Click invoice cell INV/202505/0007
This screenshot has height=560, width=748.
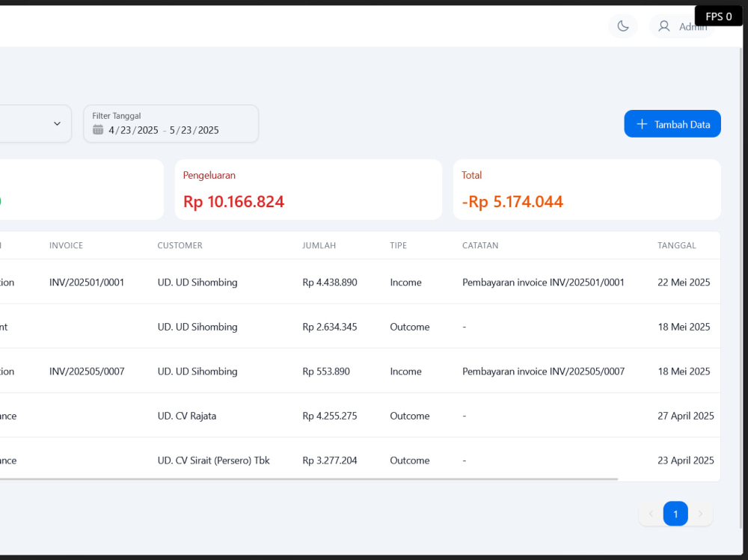[x=87, y=372]
